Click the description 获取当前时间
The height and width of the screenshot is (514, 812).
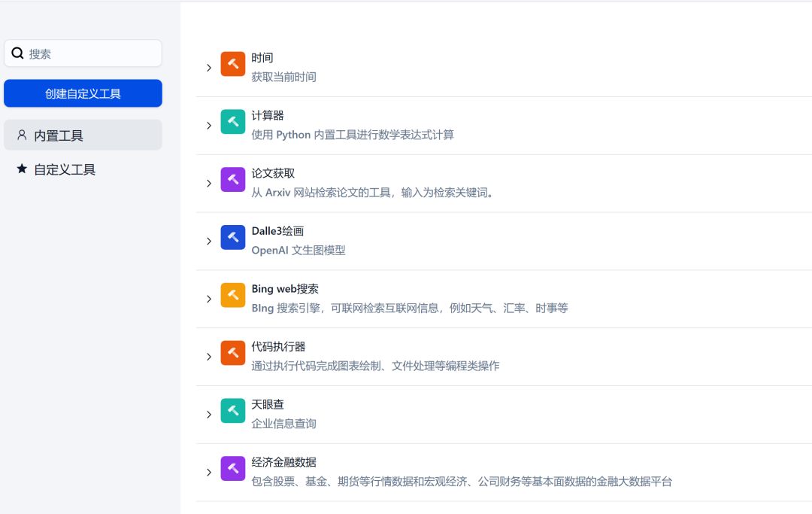tap(283, 78)
